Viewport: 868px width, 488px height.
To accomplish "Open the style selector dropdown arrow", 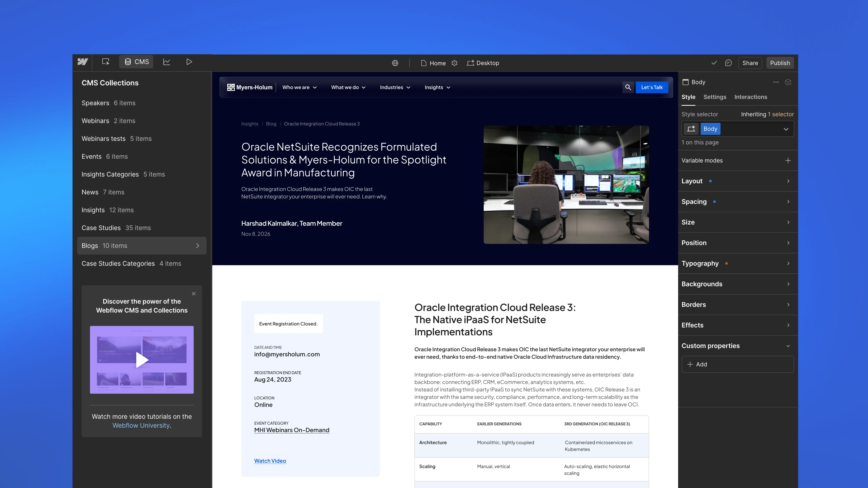I will [x=786, y=129].
